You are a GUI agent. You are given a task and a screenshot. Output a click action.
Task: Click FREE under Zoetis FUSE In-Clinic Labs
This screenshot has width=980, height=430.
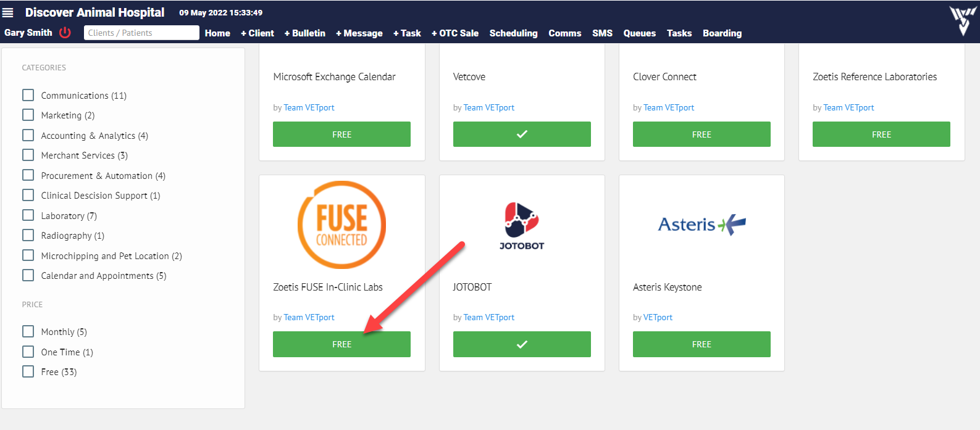coord(341,344)
